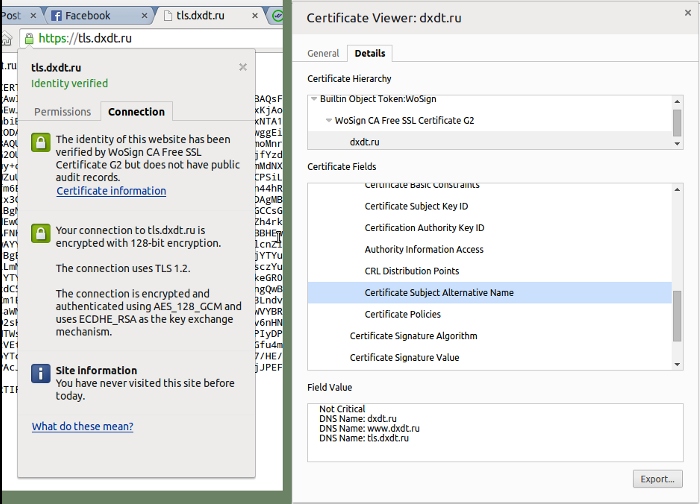Screen dimensions: 700x504
Task: Click the Facebook tab favicon
Action: click(56, 16)
